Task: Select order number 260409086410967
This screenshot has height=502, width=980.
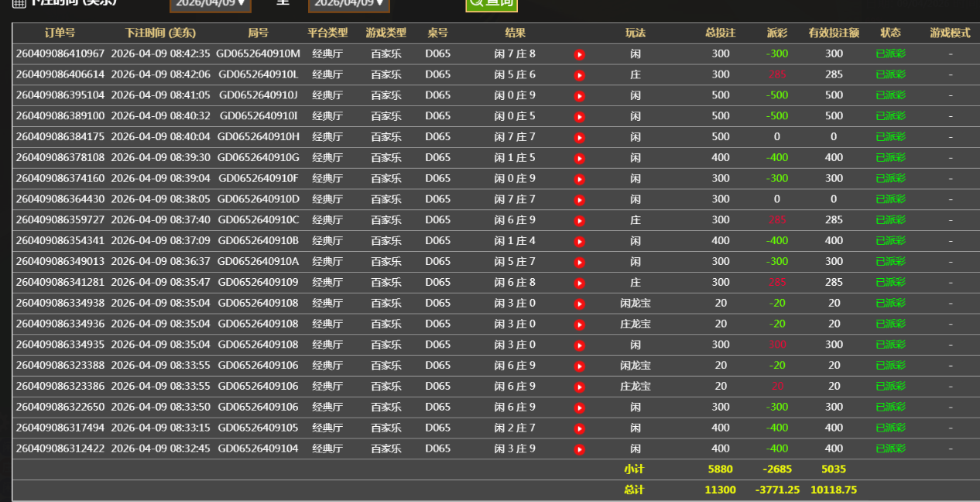Action: 60,54
